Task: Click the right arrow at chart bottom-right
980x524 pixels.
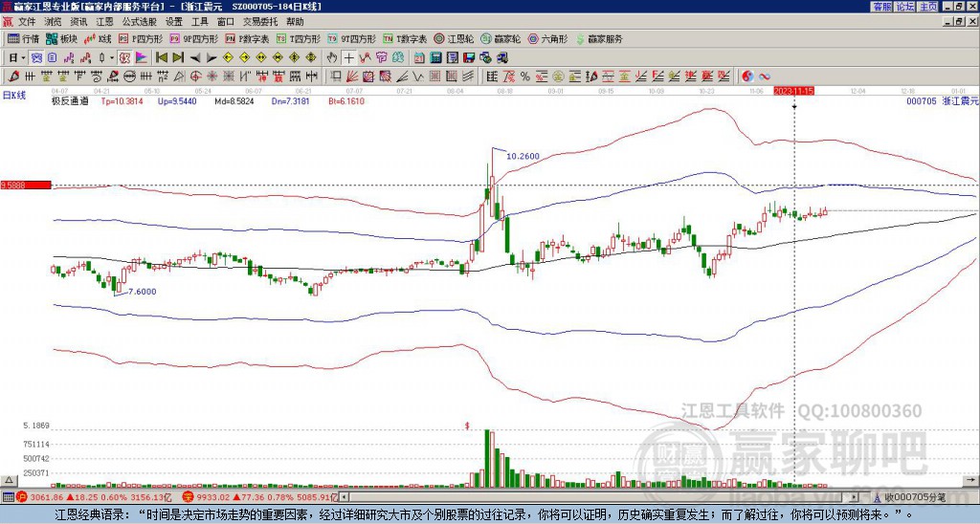Action: (971, 480)
